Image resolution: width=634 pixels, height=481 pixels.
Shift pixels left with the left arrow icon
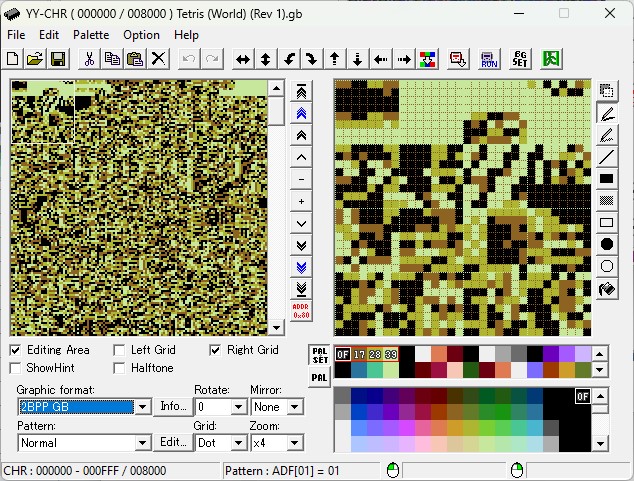click(x=380, y=59)
